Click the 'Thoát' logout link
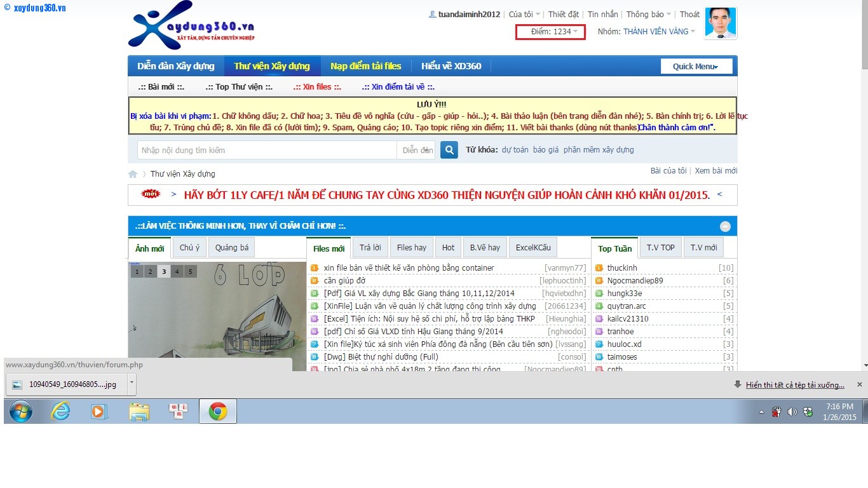The width and height of the screenshot is (868, 488). point(689,14)
